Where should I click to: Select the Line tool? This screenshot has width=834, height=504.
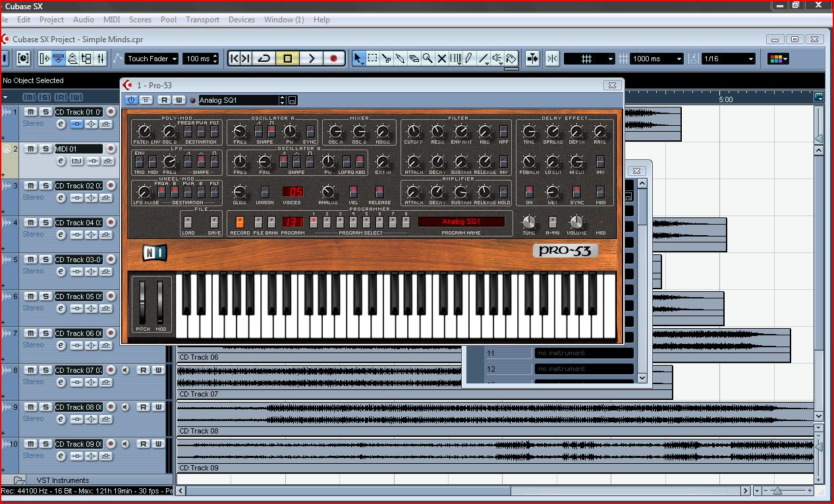[483, 59]
